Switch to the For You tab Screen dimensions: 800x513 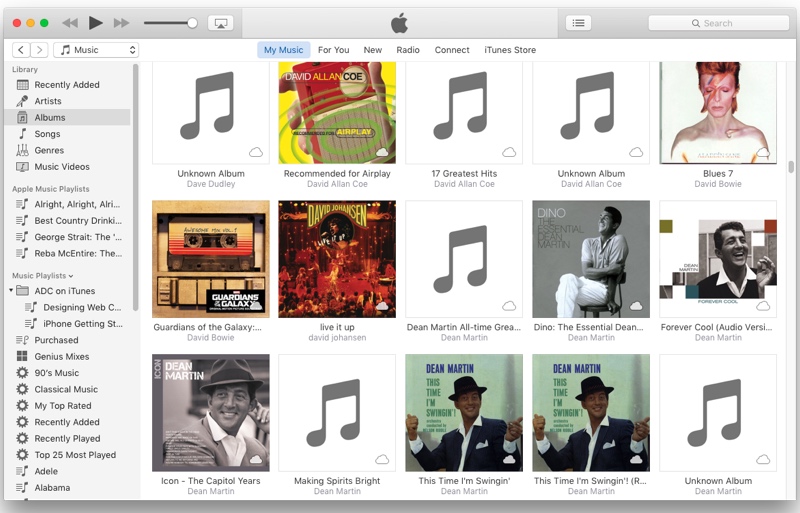pos(333,50)
